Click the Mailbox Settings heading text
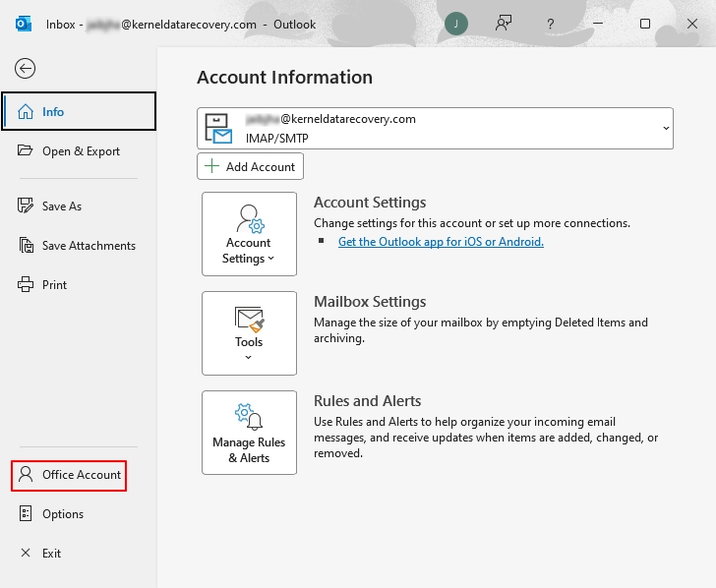This screenshot has height=588, width=716. 370,301
